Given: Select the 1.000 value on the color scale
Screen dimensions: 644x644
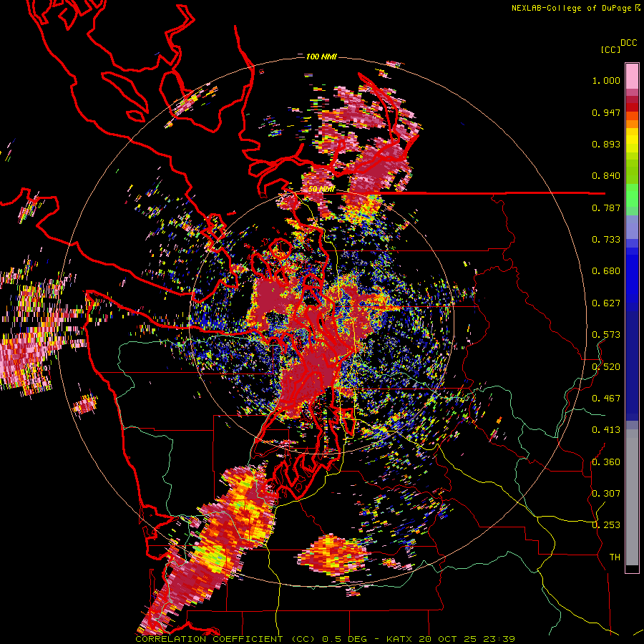Looking at the screenshot, I should click(x=606, y=80).
